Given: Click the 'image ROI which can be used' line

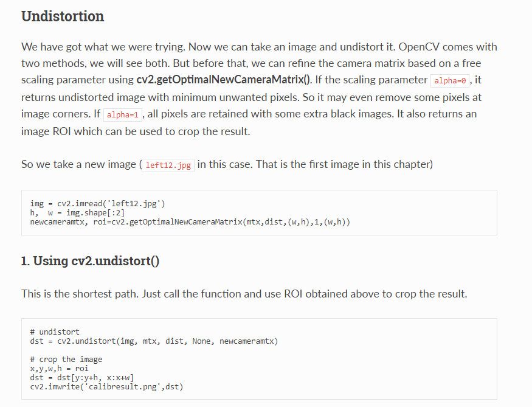Looking at the screenshot, I should [x=136, y=131].
